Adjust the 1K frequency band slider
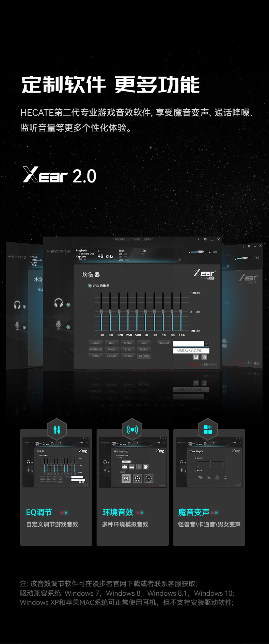 pyautogui.click(x=145, y=311)
